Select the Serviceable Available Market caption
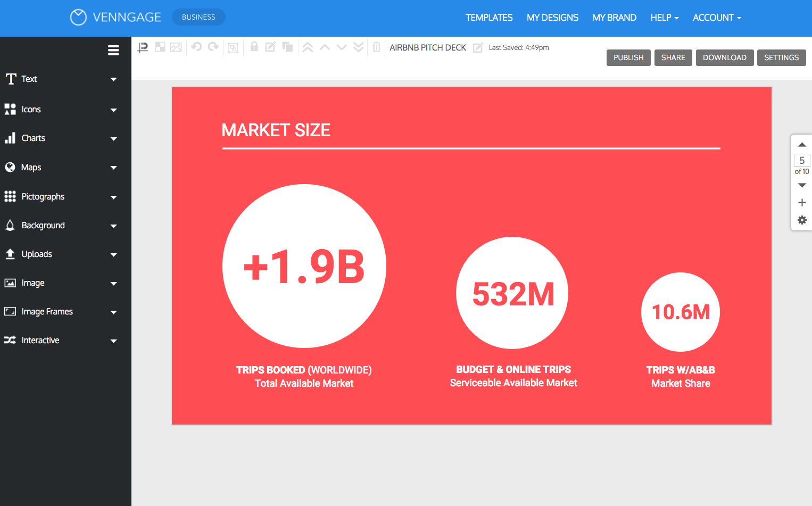The height and width of the screenshot is (506, 812). [513, 383]
